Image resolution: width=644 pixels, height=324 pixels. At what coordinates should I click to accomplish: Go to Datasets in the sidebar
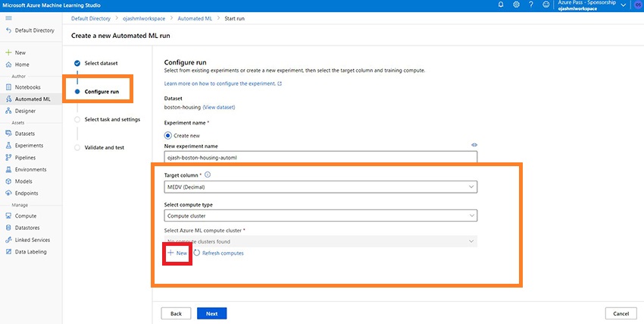click(25, 134)
